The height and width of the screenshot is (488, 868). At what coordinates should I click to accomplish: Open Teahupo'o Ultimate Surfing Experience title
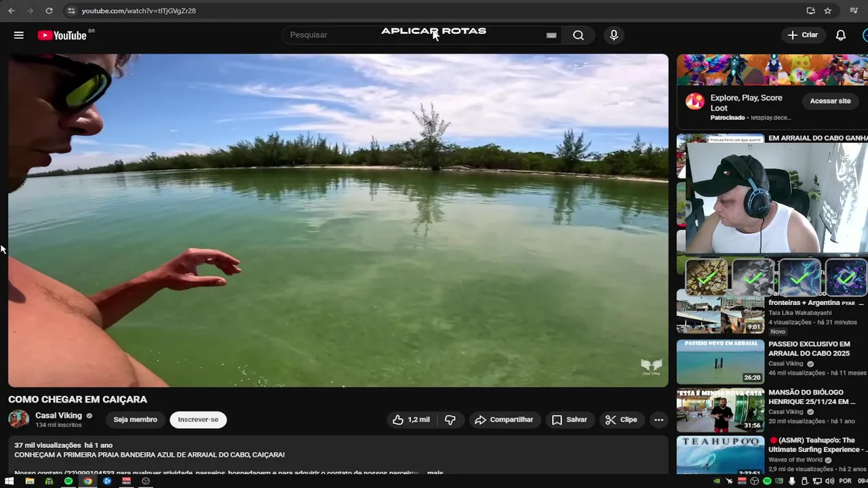pos(816,445)
